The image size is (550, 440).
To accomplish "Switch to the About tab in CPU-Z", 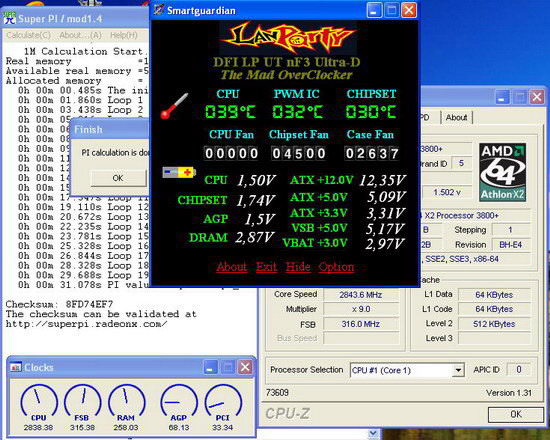I will [x=456, y=118].
